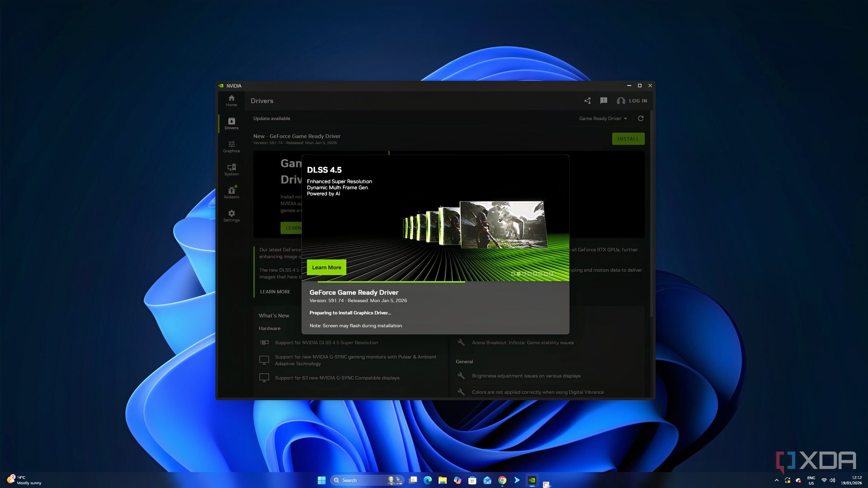
Task: Click the green INSTALL button
Action: point(628,139)
